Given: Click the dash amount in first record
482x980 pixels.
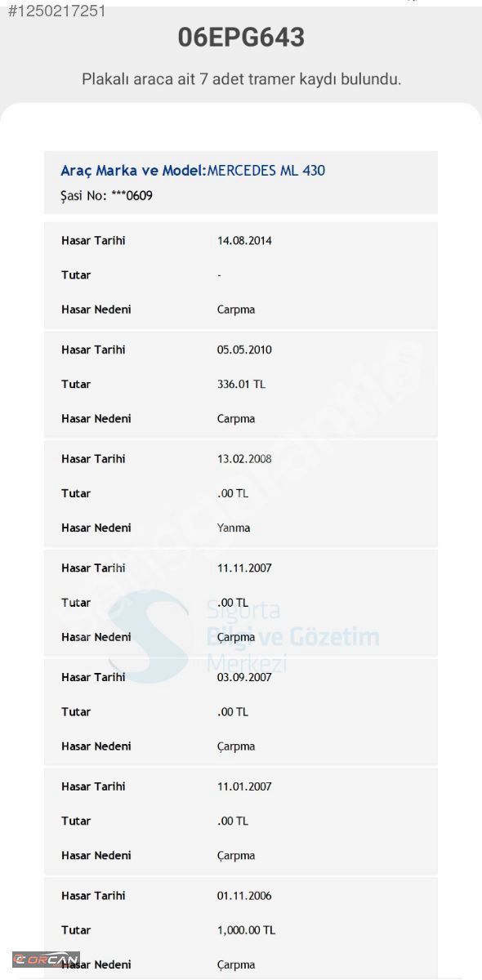Looking at the screenshot, I should coord(219,275).
